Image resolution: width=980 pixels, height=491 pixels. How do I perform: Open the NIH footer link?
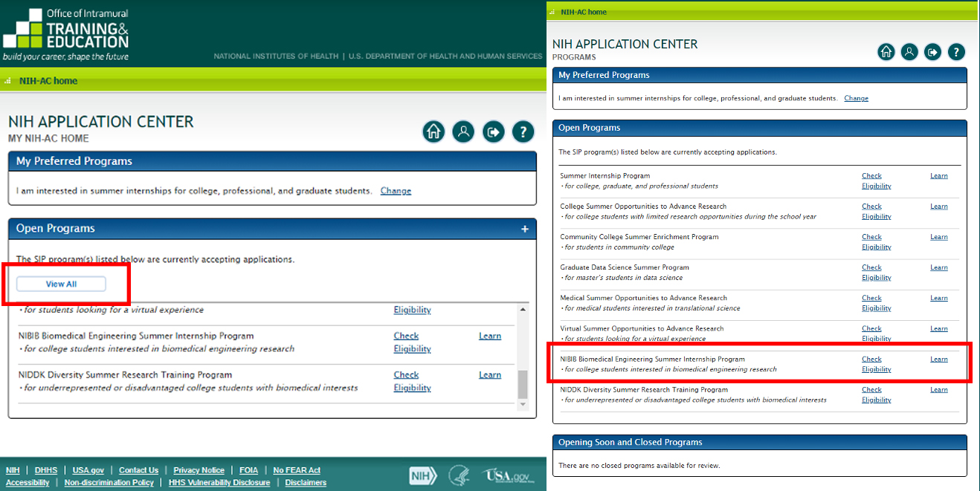pos(13,470)
